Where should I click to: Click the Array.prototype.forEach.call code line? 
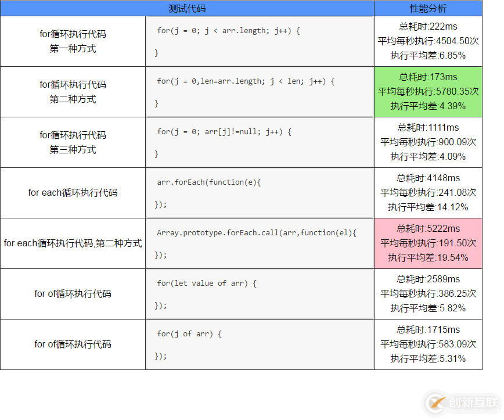pos(257,233)
